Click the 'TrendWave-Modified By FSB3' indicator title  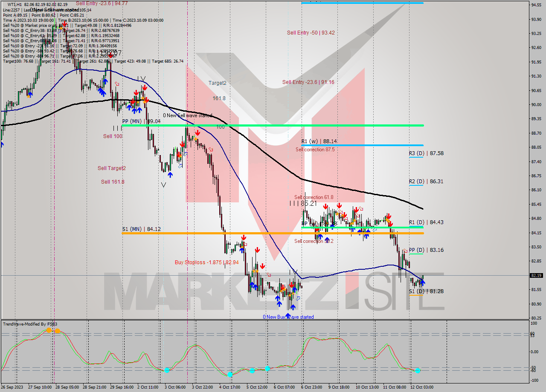point(30,324)
